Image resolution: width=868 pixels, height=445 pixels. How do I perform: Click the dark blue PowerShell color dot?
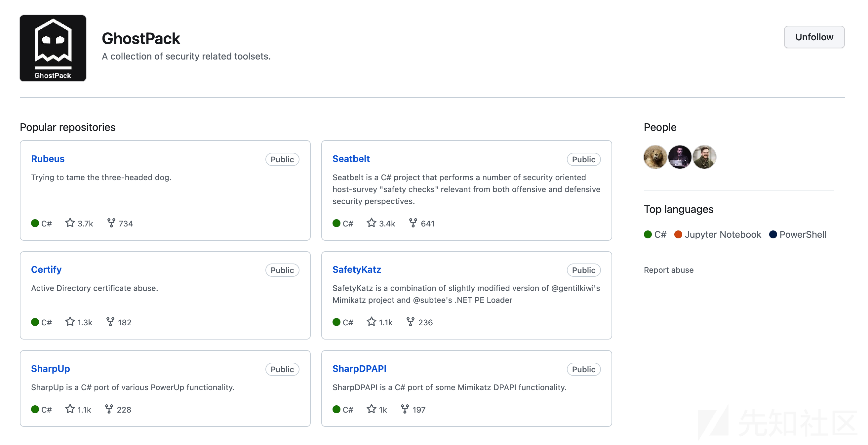coord(773,234)
